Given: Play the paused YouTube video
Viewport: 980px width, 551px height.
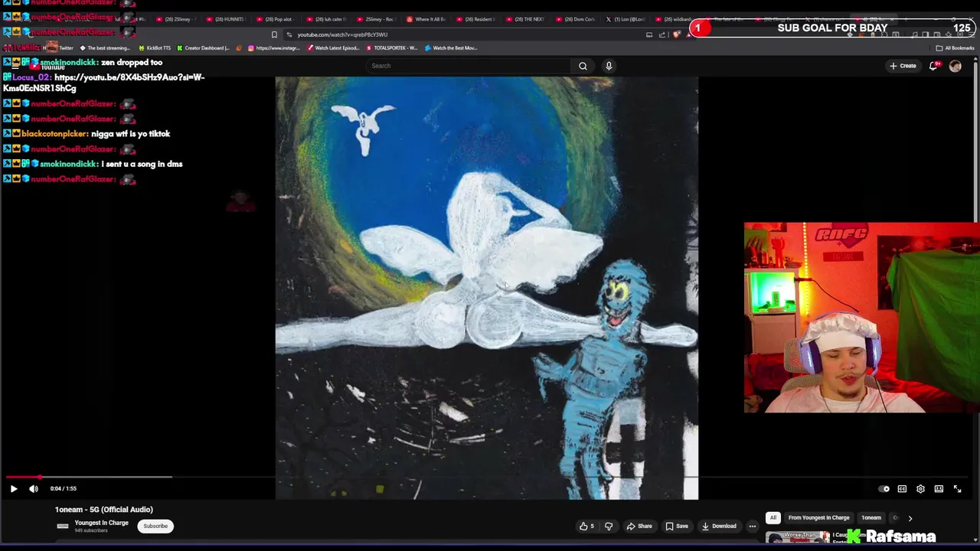Looking at the screenshot, I should click(13, 488).
